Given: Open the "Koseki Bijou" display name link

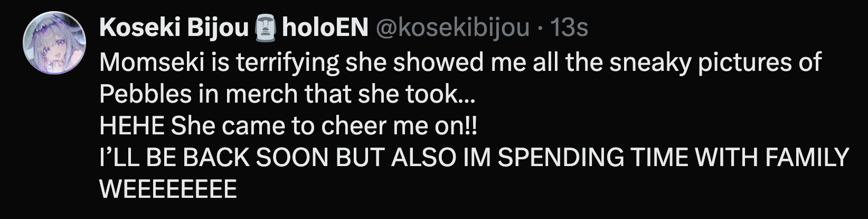Looking at the screenshot, I should click(x=174, y=29).
